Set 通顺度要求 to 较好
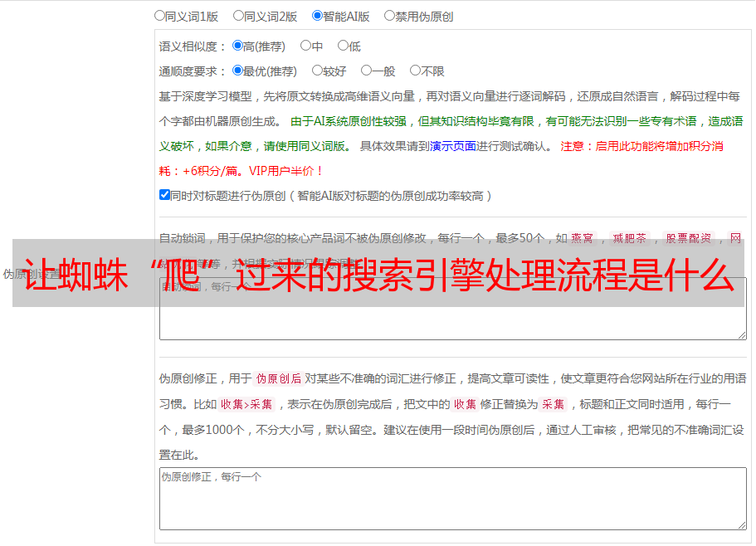The width and height of the screenshot is (756, 546). (x=317, y=71)
